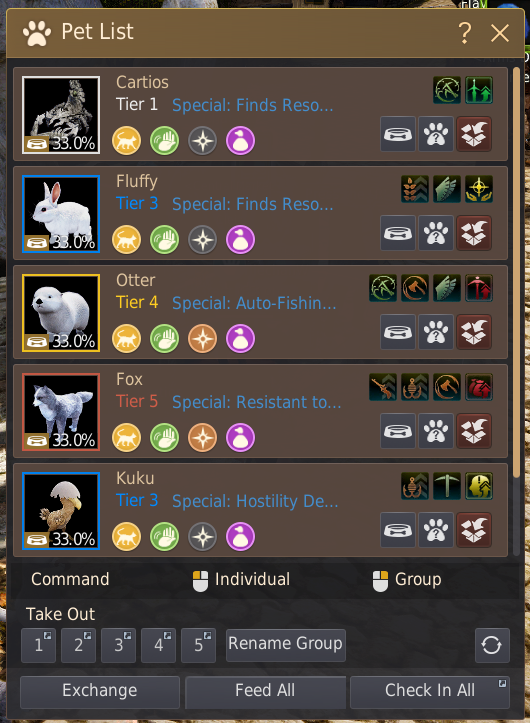Viewport: 530px width, 723px height.
Task: Click the Feed All button
Action: [265, 691]
